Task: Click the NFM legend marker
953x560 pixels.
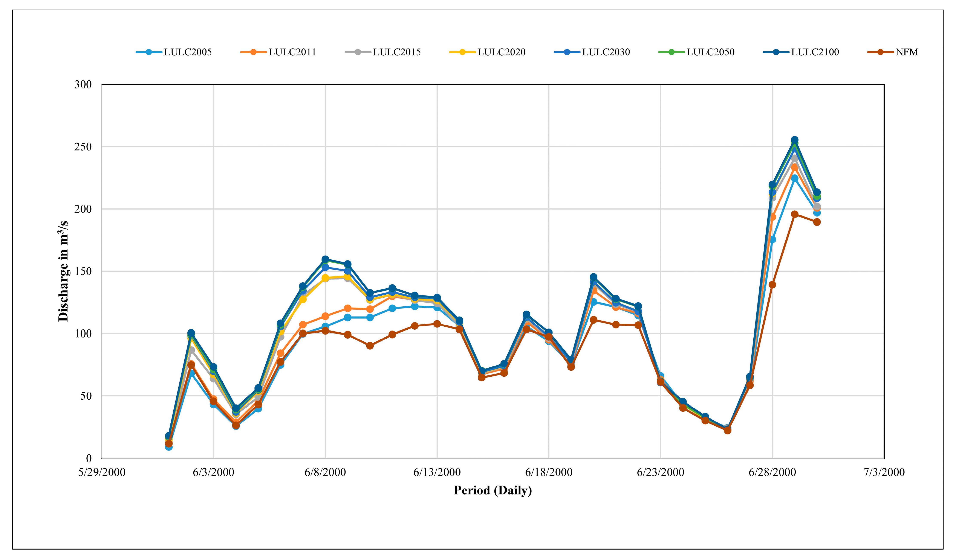Action: [x=880, y=52]
